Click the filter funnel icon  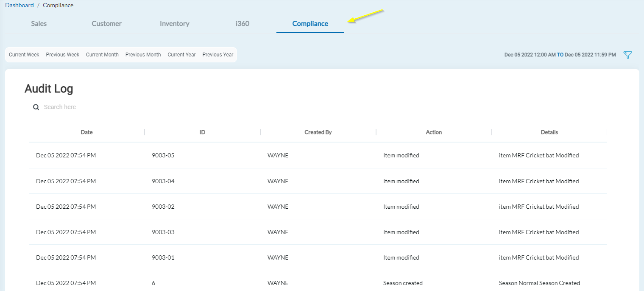click(x=627, y=55)
